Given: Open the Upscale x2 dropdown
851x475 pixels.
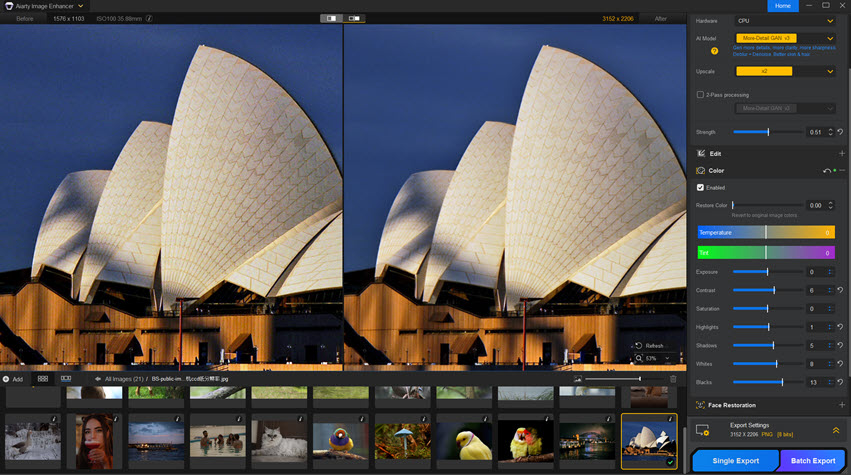Looking at the screenshot, I should click(x=785, y=71).
